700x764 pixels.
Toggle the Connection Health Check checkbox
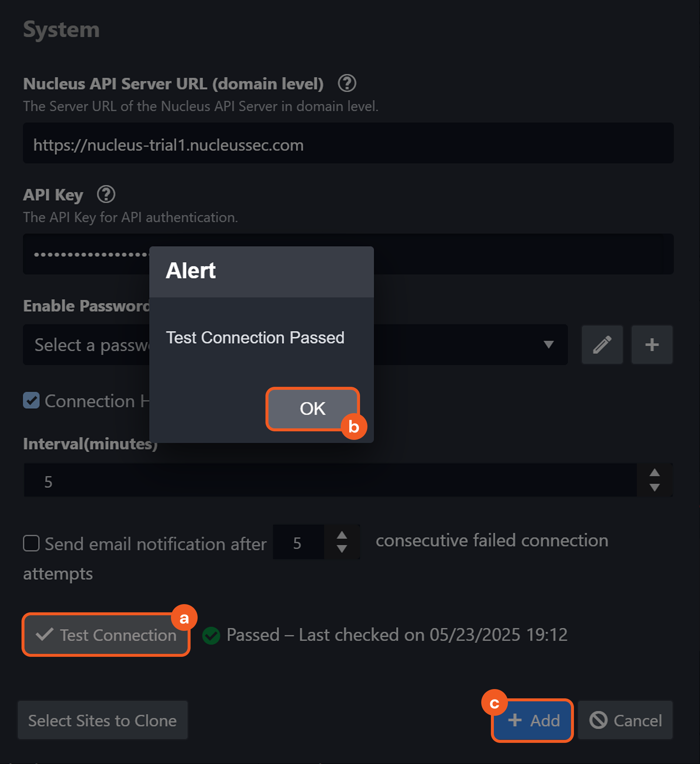31,401
